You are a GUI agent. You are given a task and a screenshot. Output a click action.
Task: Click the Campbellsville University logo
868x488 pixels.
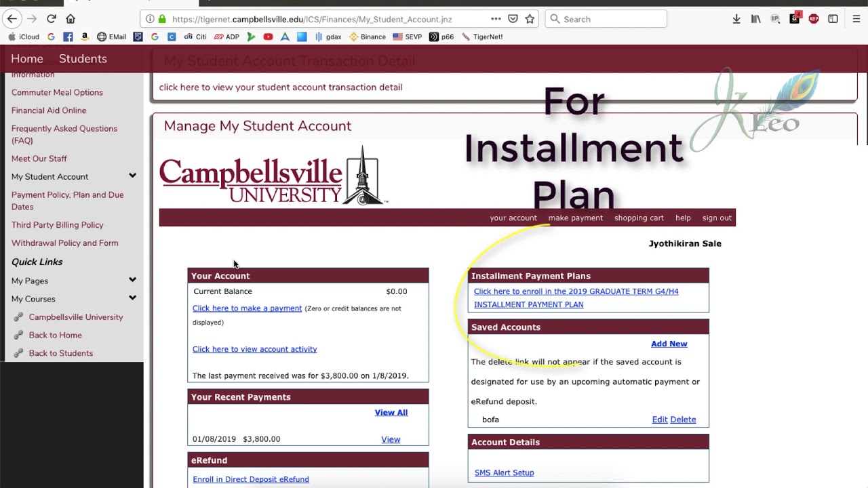click(273, 175)
